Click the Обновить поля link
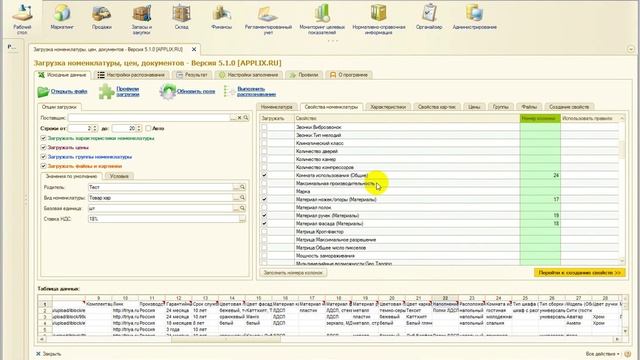Screen dimensions: 640x360 click(x=196, y=91)
